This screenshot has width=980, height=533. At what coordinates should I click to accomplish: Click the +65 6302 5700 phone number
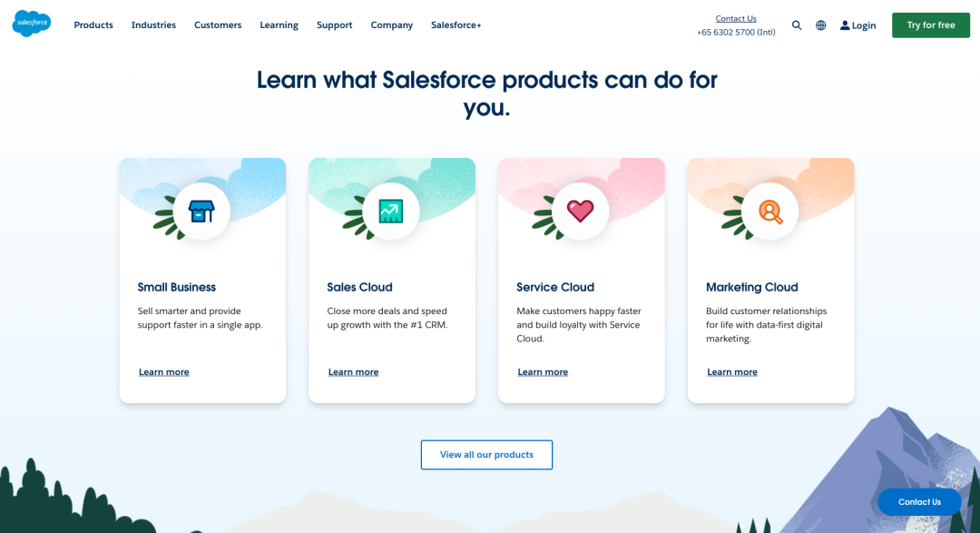point(736,33)
